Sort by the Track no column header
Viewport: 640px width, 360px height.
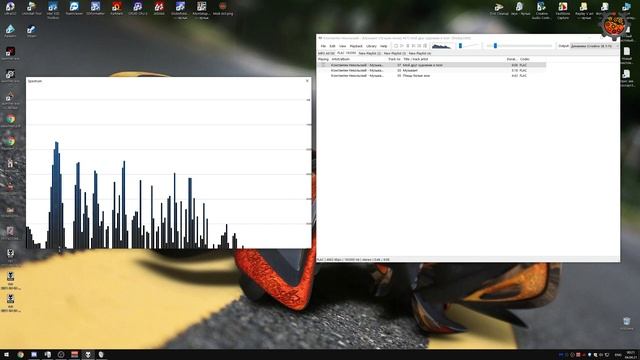[x=394, y=59]
